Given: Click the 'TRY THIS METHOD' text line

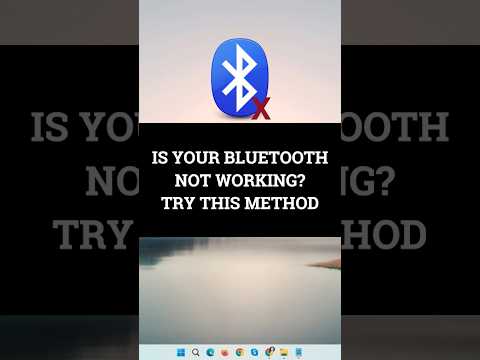Looking at the screenshot, I should coord(240,203).
